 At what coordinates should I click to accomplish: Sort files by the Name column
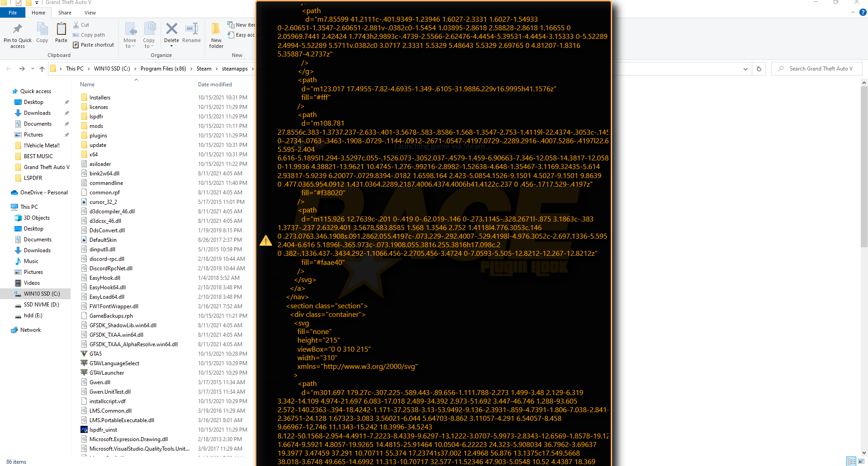click(x=87, y=85)
